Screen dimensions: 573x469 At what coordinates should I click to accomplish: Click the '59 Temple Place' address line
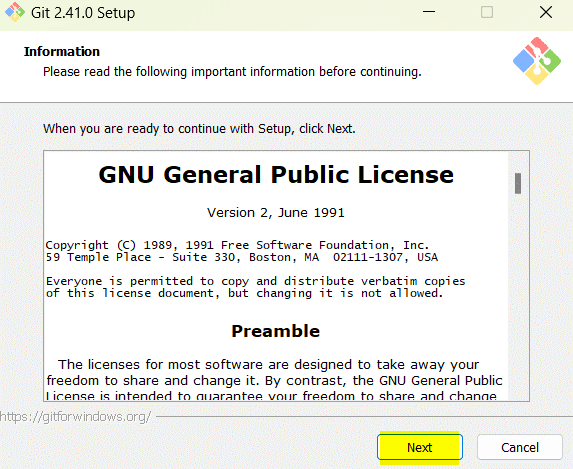pos(242,257)
